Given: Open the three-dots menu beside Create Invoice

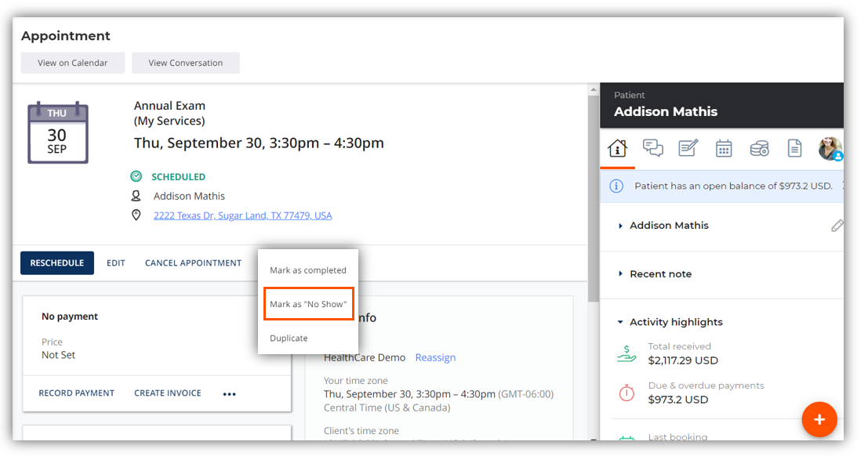Looking at the screenshot, I should (229, 394).
